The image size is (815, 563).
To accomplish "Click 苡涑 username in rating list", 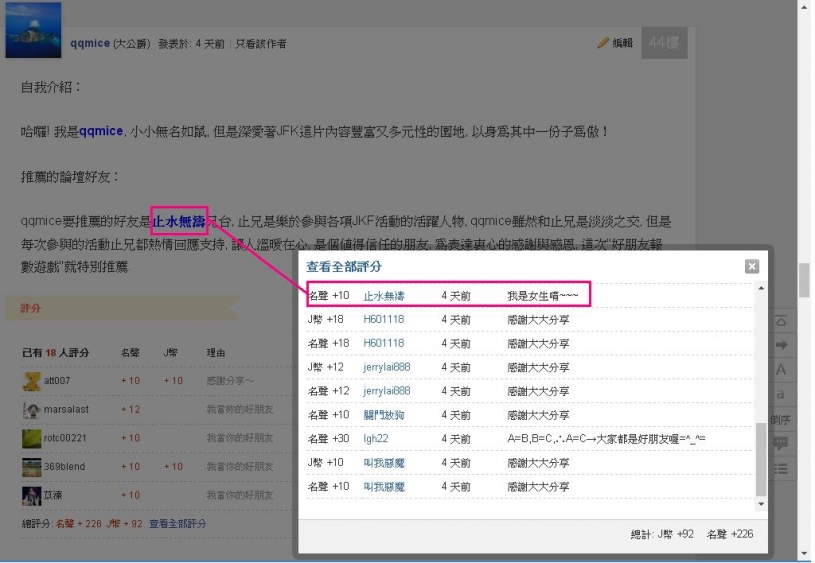I will [x=53, y=495].
